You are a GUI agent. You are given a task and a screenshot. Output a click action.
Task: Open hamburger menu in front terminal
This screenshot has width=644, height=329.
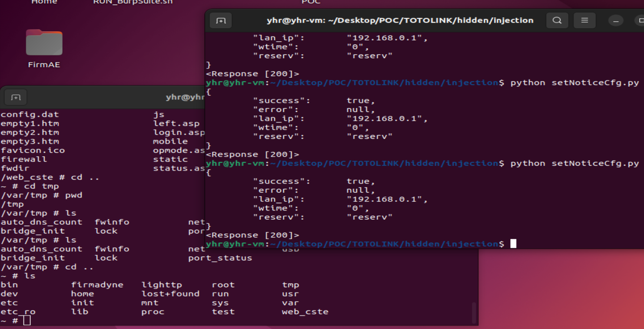(584, 20)
